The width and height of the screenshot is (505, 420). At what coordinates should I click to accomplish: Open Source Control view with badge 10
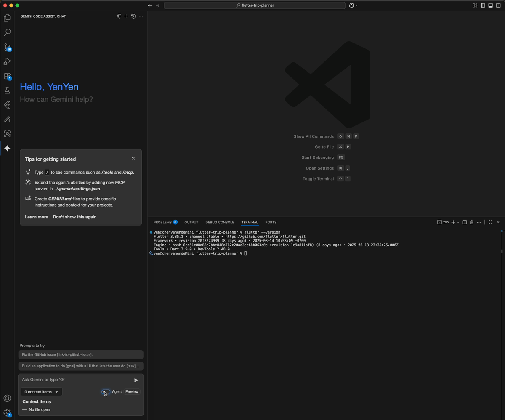point(7,47)
